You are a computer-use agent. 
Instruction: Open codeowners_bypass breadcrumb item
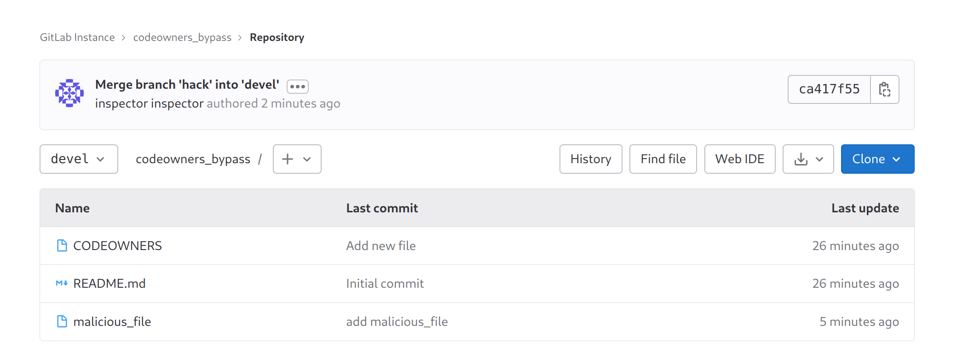[x=182, y=37]
